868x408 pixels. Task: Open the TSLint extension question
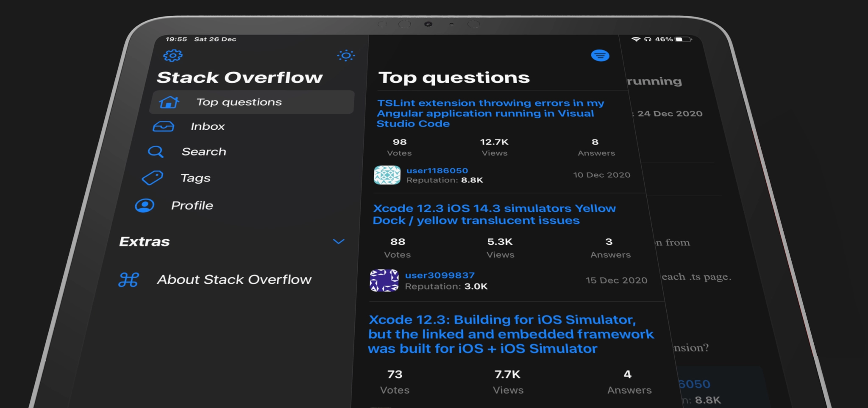490,113
